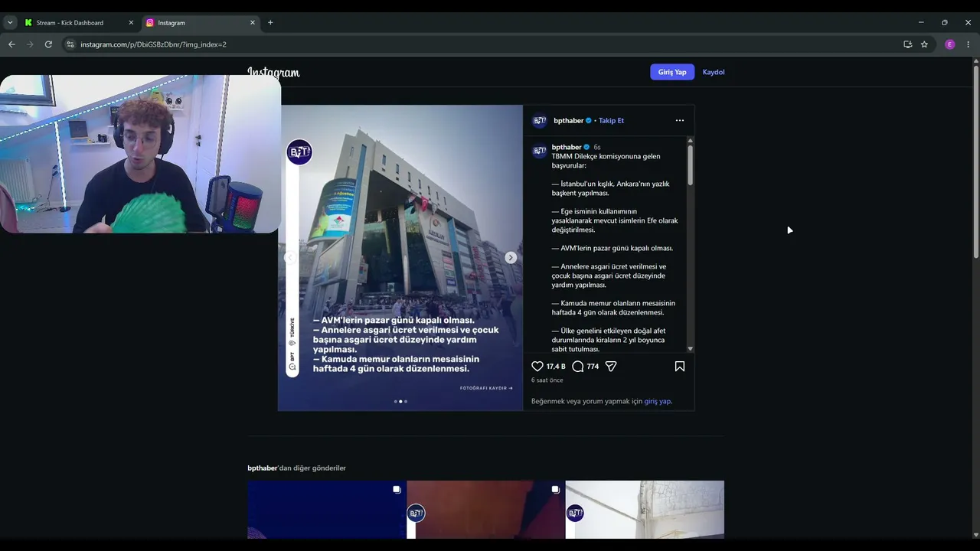Click the AVM building carousel image
Screen dimensions: 980x551
click(x=400, y=258)
